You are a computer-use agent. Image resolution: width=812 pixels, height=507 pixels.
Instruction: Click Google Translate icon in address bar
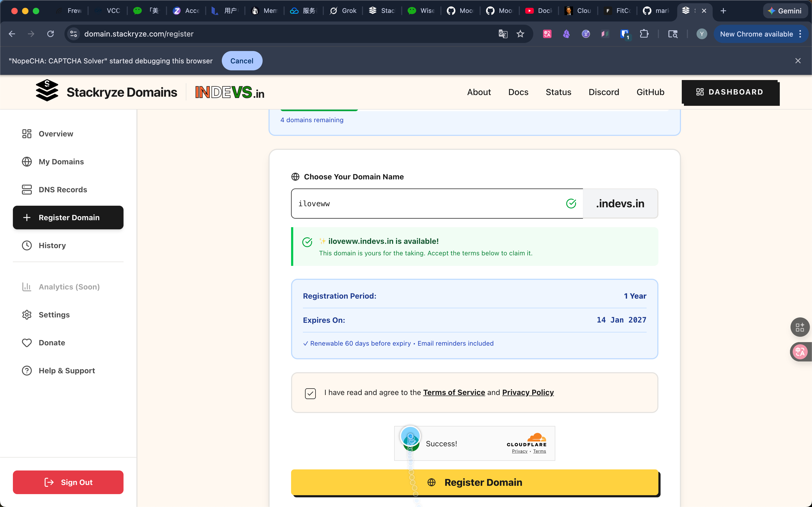503,34
